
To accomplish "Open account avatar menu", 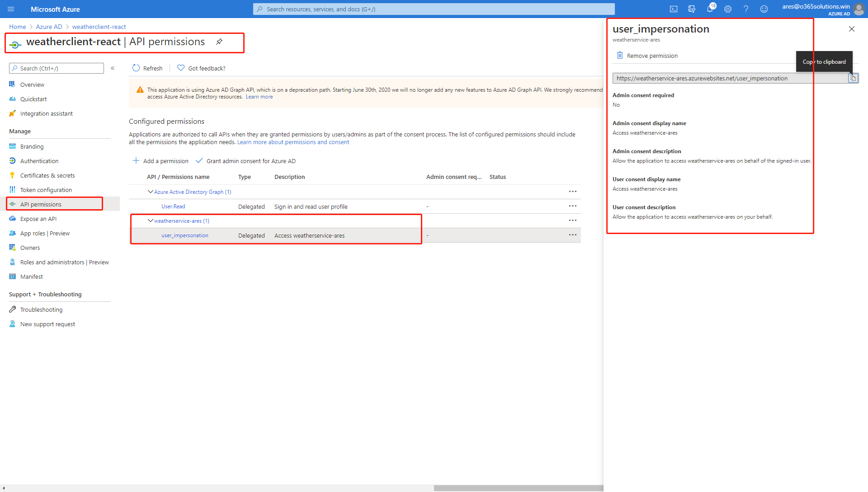I will pyautogui.click(x=859, y=9).
